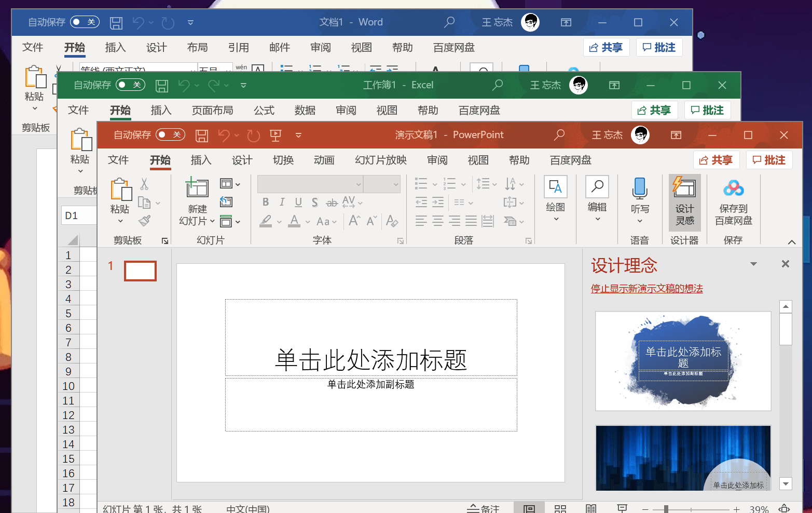Open the Transitions tab in PowerPoint
Viewport: 812px width, 513px height.
tap(283, 160)
